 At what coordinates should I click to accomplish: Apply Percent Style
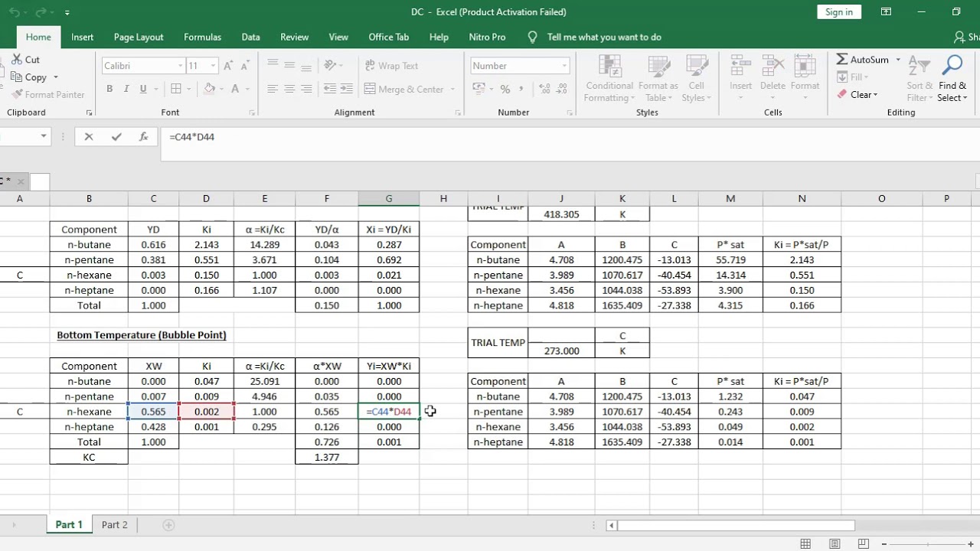[x=505, y=89]
